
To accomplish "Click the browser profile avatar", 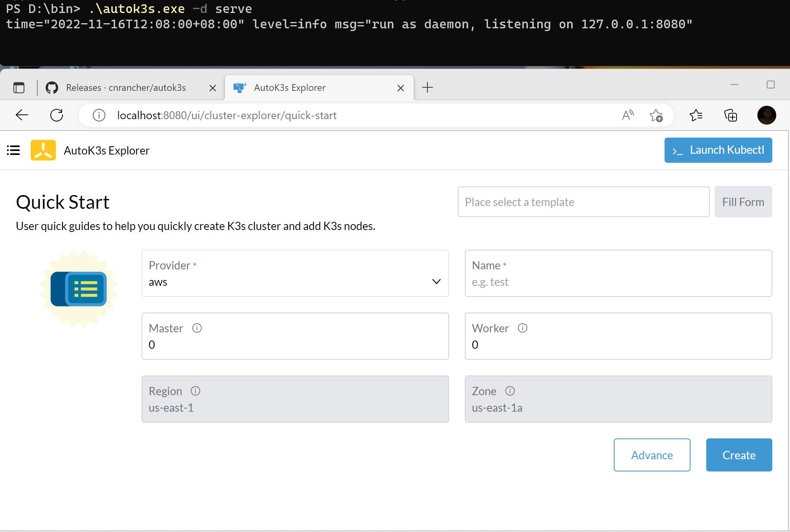I will pos(766,115).
